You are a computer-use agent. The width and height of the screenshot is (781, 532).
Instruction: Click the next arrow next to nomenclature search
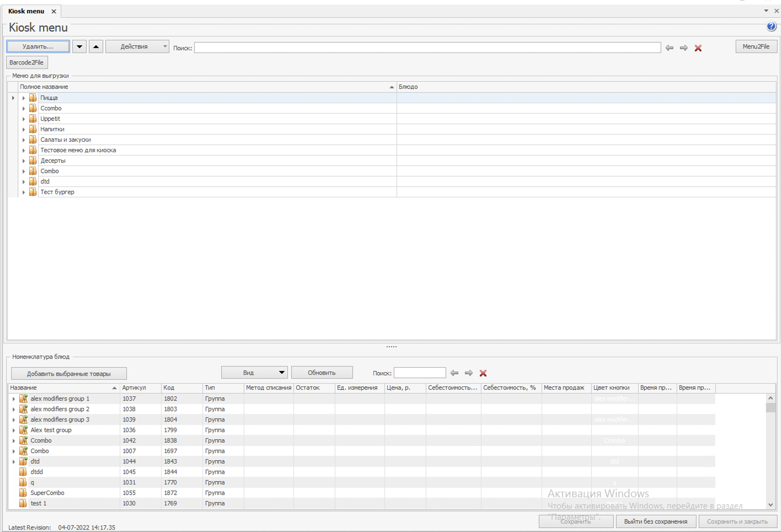tap(469, 373)
